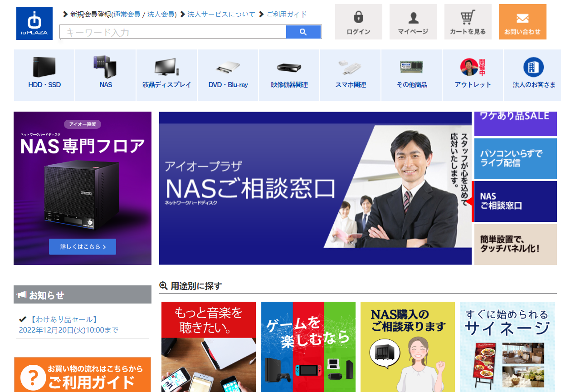Click the keyword search input field
The image size is (561, 392).
click(172, 32)
